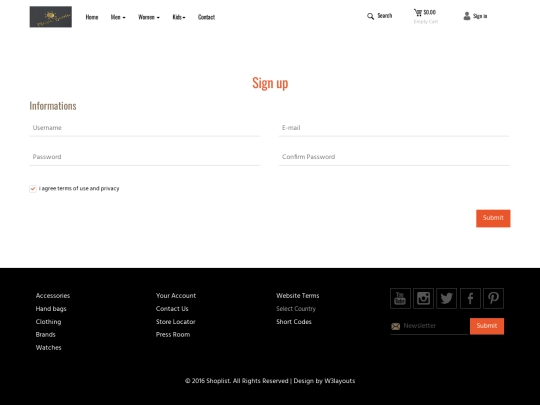Open the Contact menu item
Screen dimensions: 540x405
(206, 17)
